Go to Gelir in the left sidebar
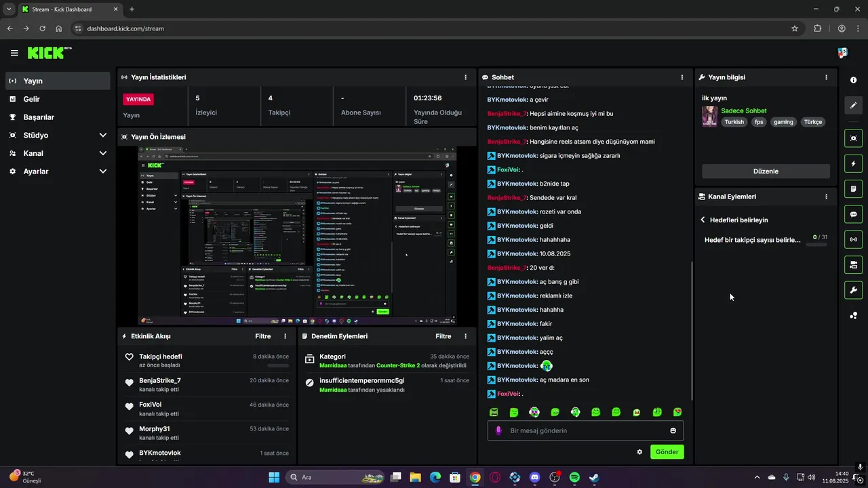This screenshot has width=868, height=488. 58,99
